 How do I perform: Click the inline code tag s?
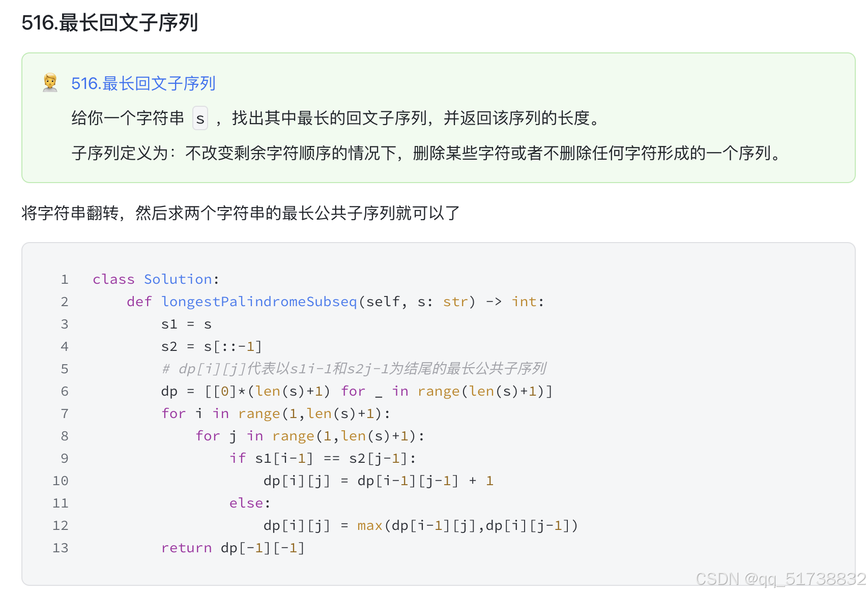click(x=200, y=118)
